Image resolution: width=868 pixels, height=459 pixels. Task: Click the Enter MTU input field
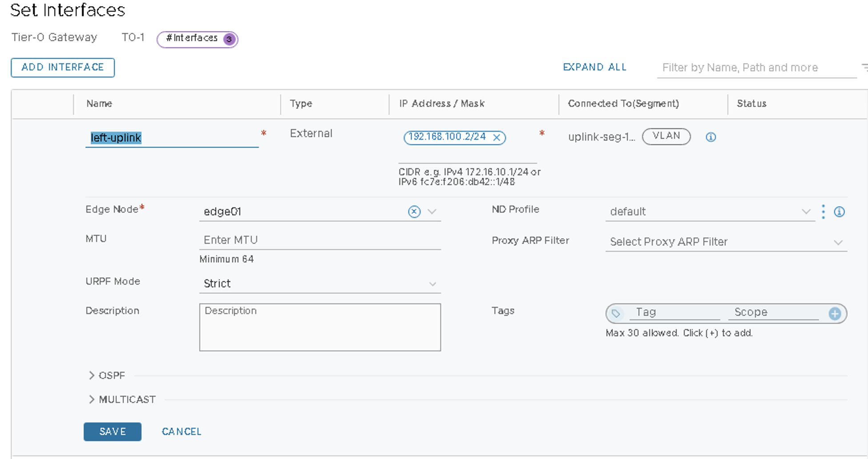click(x=319, y=240)
